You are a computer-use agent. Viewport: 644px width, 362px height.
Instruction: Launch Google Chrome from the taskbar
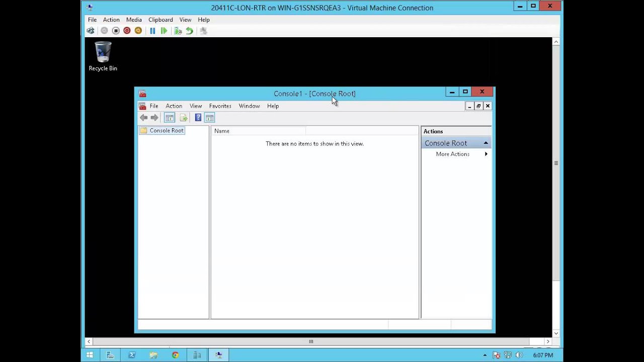pyautogui.click(x=175, y=355)
